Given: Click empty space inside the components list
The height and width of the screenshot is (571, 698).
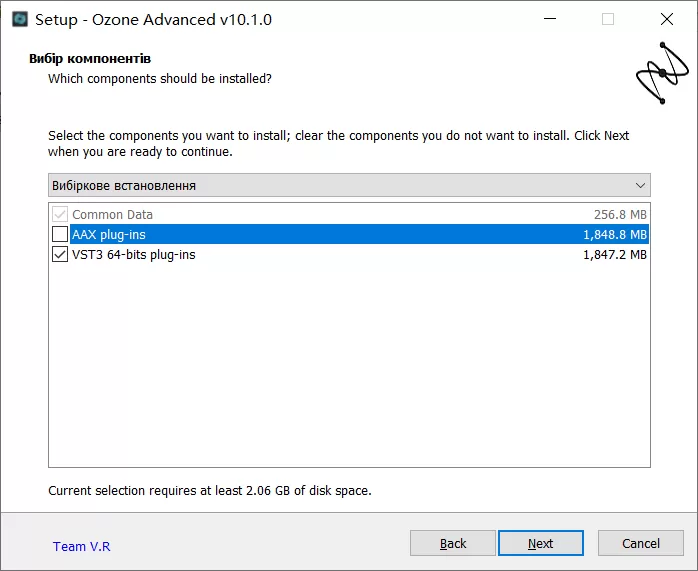Looking at the screenshot, I should pos(348,370).
